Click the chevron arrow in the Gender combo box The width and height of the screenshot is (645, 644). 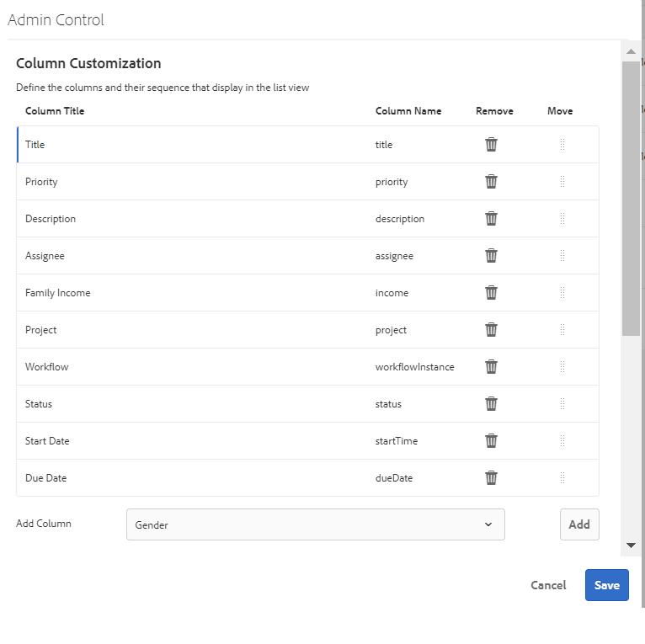tap(488, 524)
